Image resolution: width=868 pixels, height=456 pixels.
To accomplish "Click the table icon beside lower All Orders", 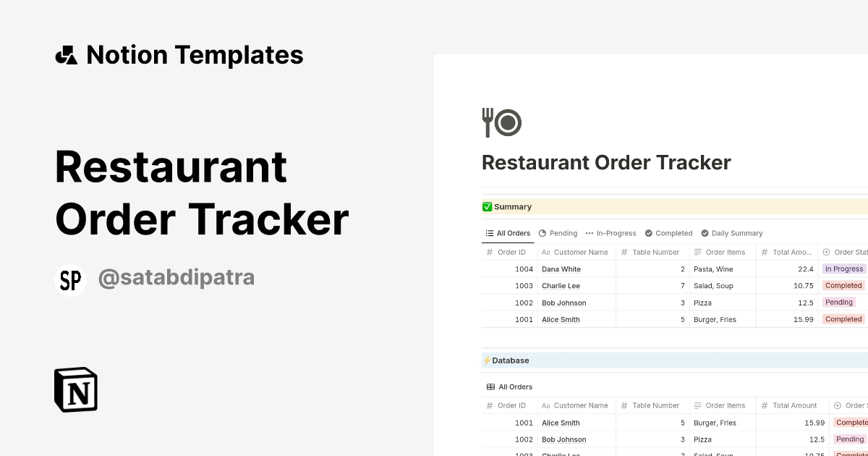I will tap(490, 387).
